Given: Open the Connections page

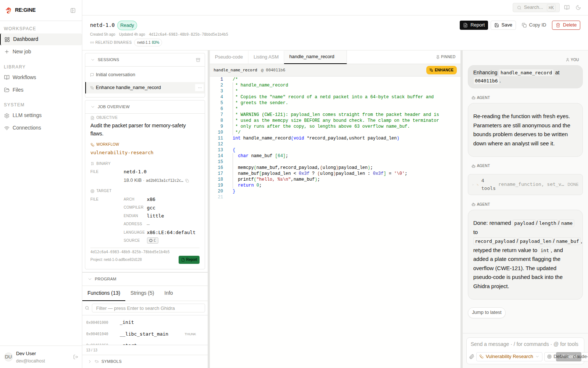Looking at the screenshot, I should 41,128.
